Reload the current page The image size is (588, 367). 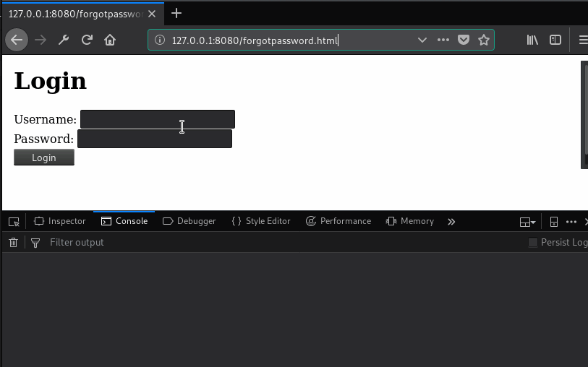[x=87, y=40]
